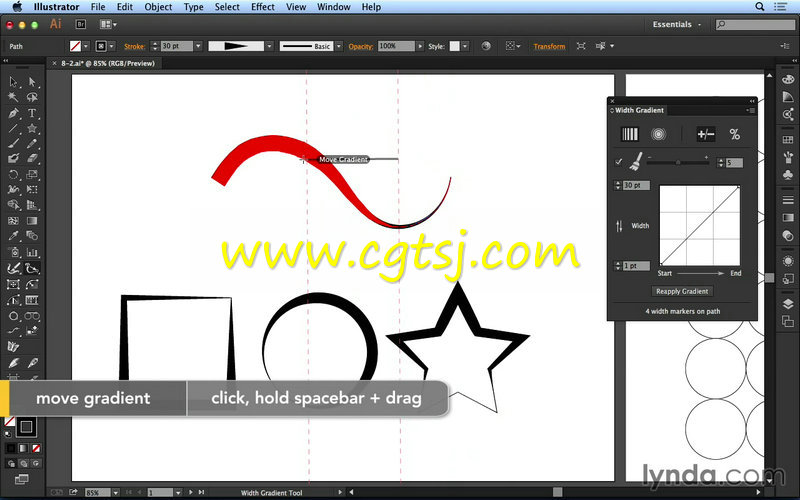Uncheck the brush smoothing checkbox
The width and height of the screenshot is (800, 500).
coord(618,162)
